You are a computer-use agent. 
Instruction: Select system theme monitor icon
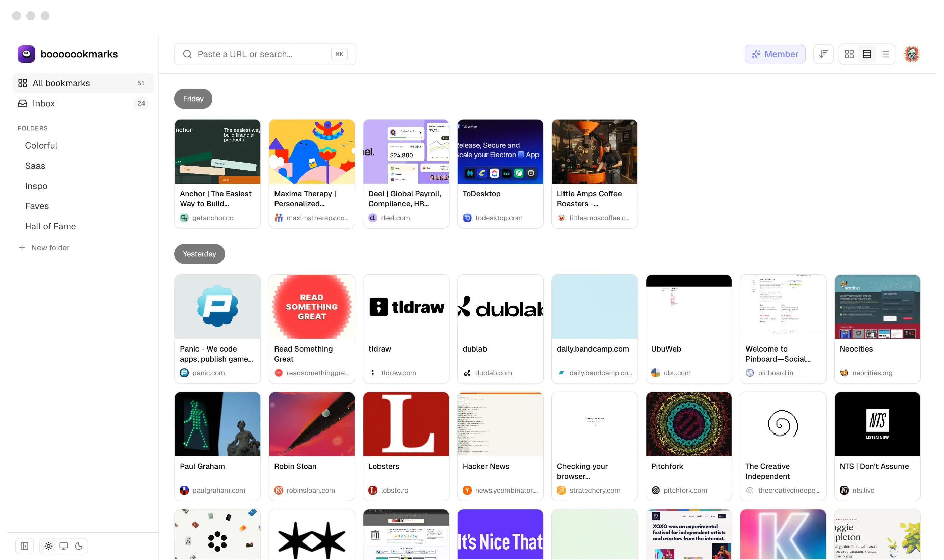click(x=63, y=546)
